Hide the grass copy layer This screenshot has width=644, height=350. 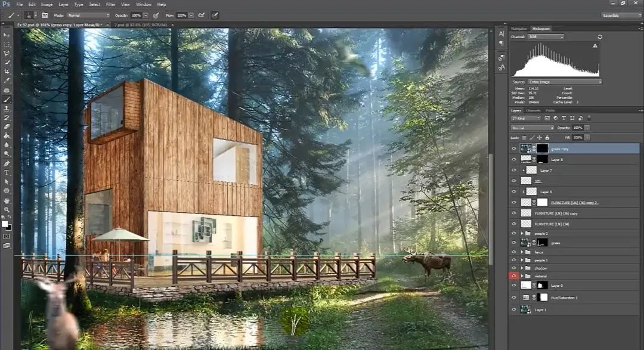point(514,148)
